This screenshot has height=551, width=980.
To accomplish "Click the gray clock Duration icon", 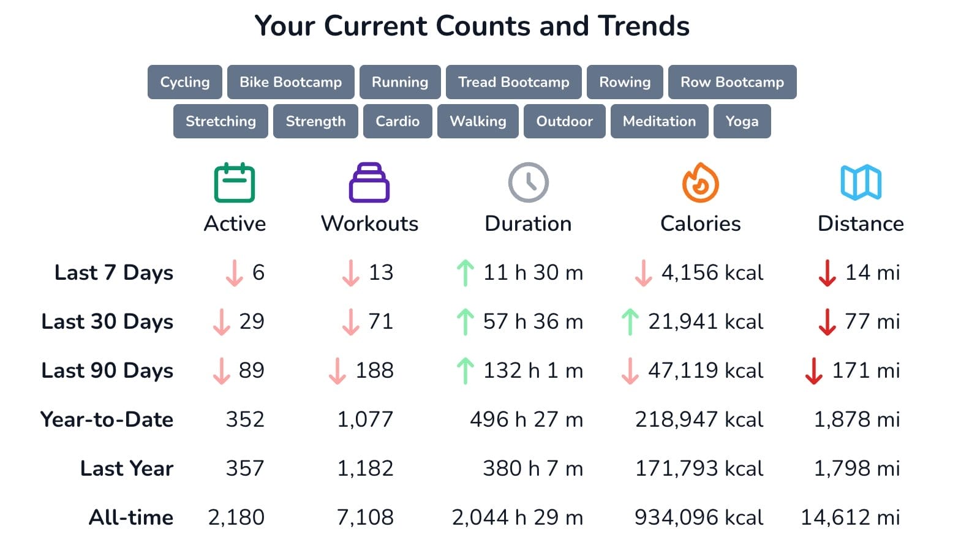I will pyautogui.click(x=528, y=182).
